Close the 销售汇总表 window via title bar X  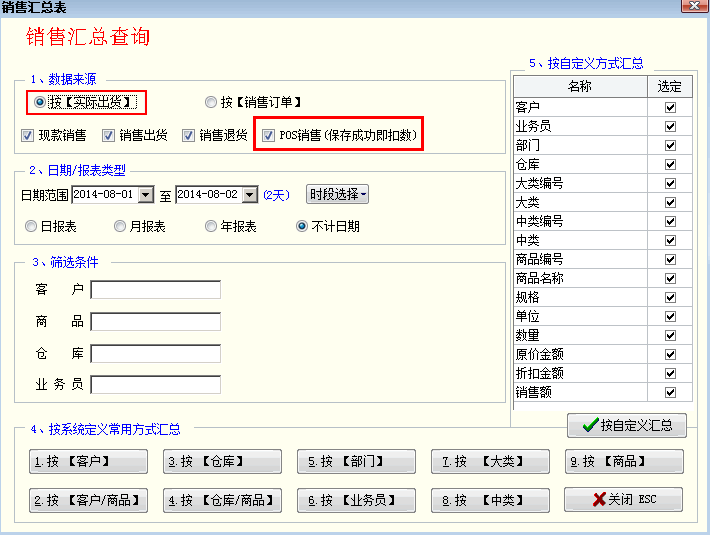[x=694, y=6]
